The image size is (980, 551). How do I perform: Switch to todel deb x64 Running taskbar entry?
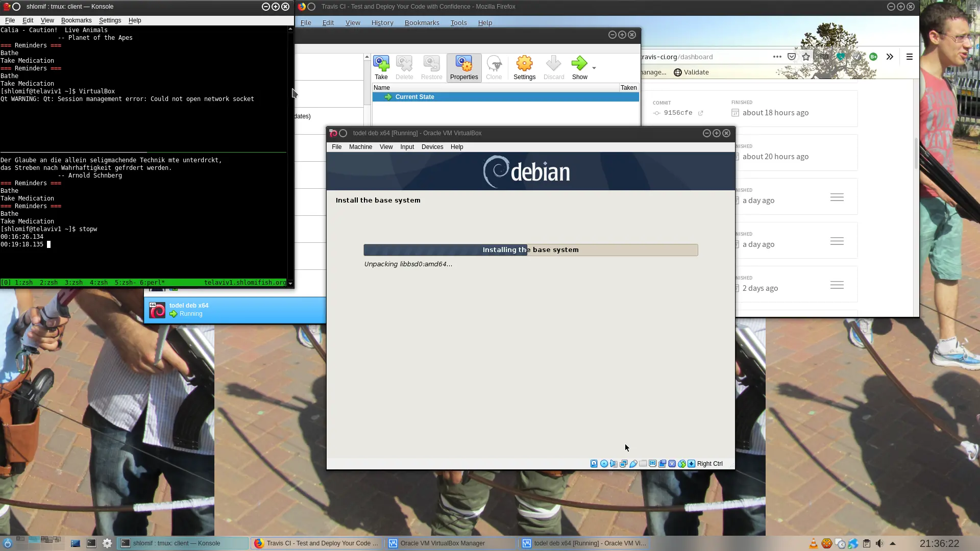[585, 543]
